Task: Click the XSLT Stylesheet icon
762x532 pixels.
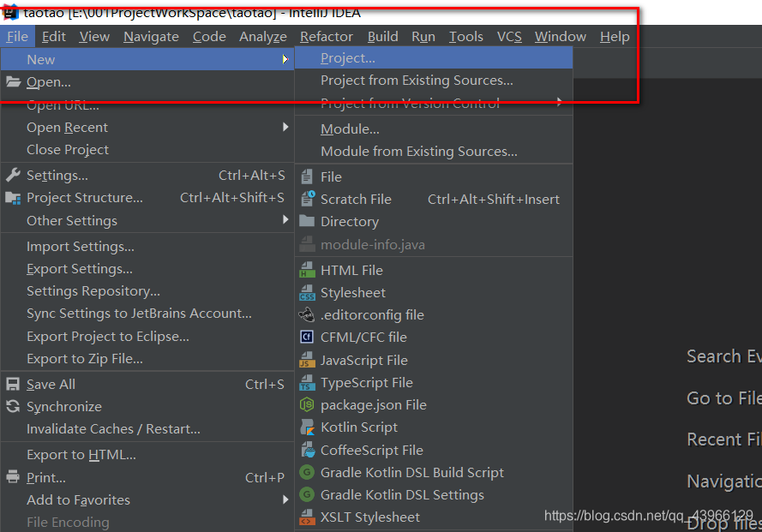Action: click(x=307, y=517)
